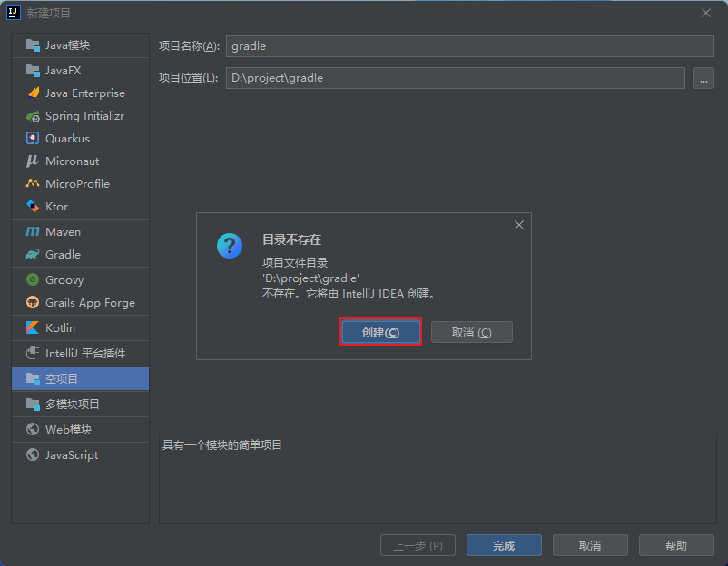Choose Java Enterprise project type
The image size is (728, 566).
(80, 93)
